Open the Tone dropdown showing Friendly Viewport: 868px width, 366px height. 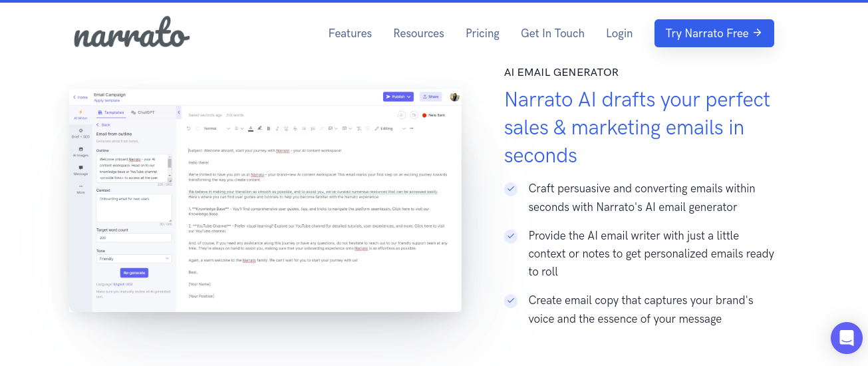134,258
